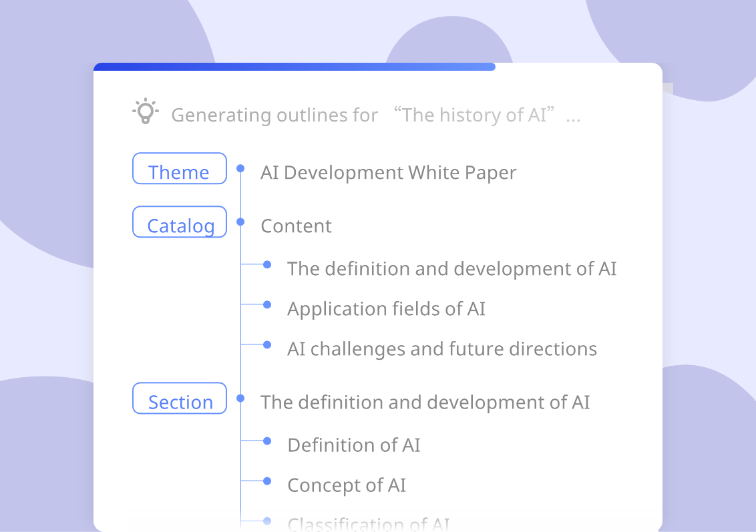Select the Catalog tag button

[x=180, y=222]
